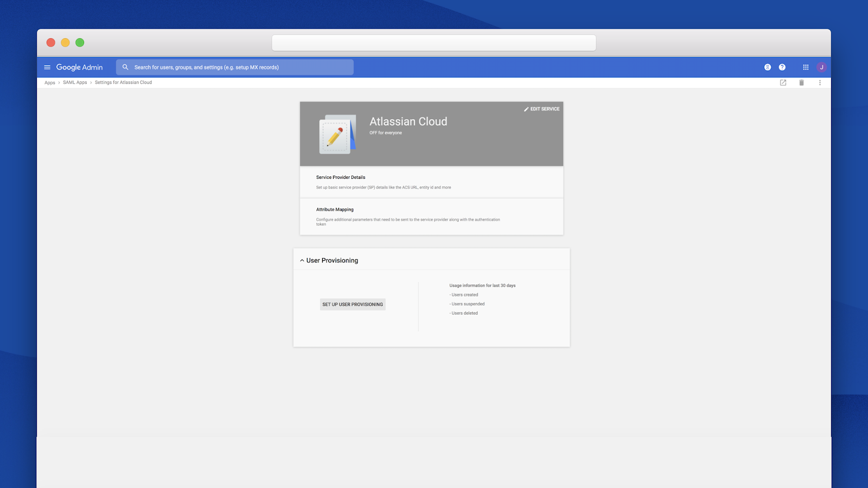This screenshot has height=488, width=868.
Task: Open the Google apps grid launcher
Action: click(x=806, y=67)
